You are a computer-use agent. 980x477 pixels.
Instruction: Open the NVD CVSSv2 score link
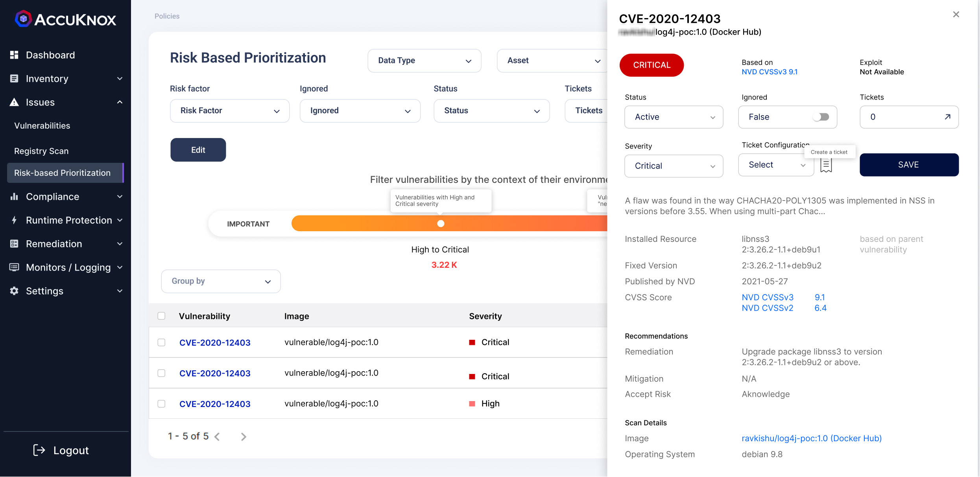[767, 308]
